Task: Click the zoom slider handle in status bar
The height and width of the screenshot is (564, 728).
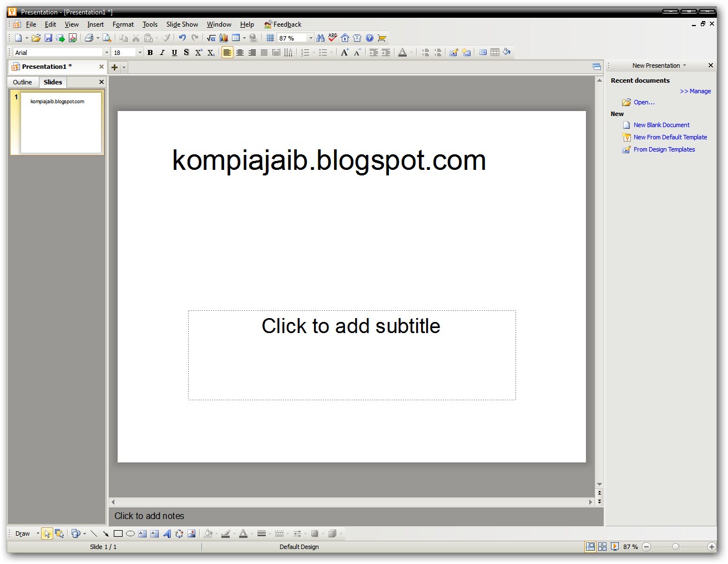Action: [x=675, y=547]
